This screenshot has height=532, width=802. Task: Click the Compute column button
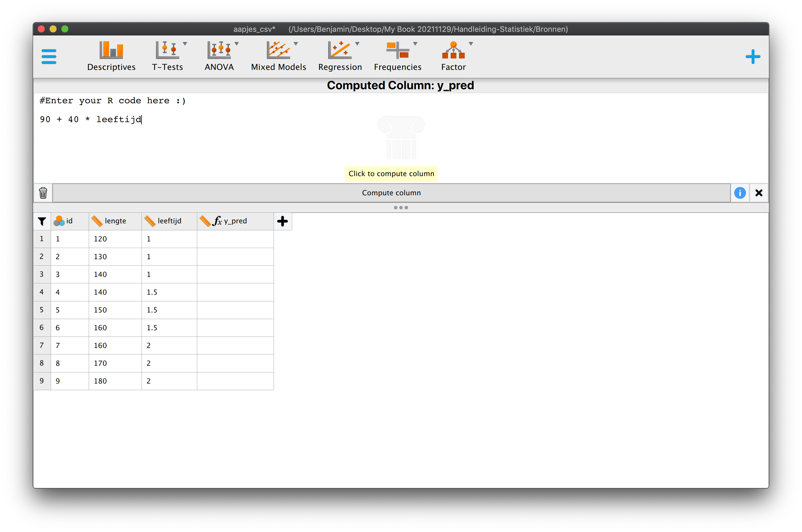point(391,193)
